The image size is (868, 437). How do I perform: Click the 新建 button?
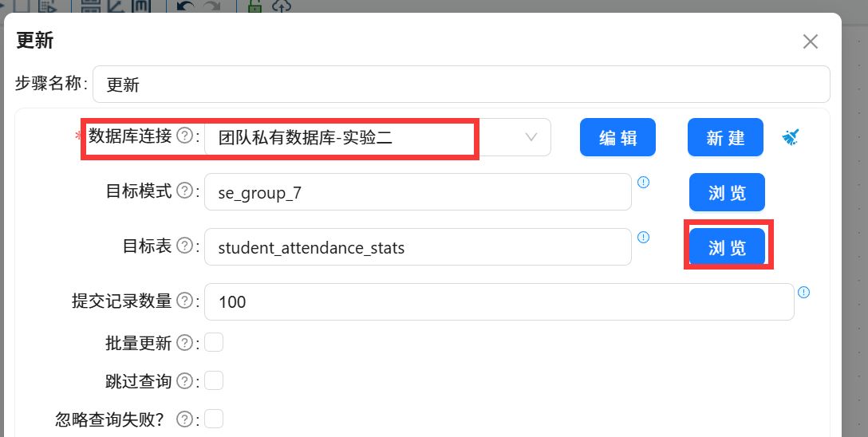[x=725, y=137]
